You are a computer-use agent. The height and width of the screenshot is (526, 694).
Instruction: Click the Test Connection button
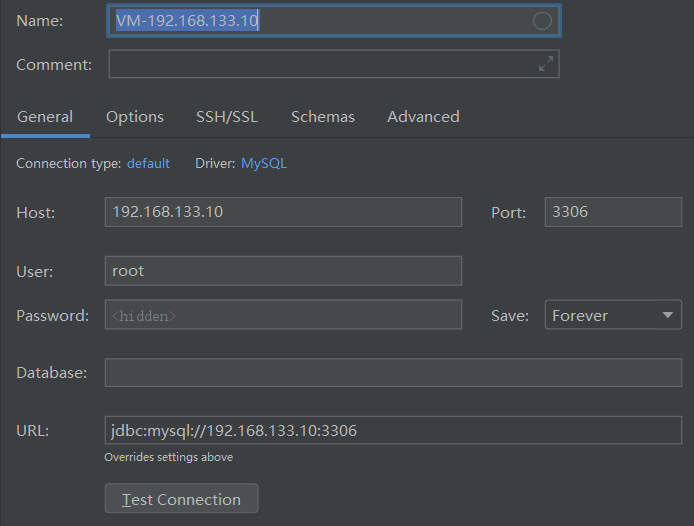[181, 499]
